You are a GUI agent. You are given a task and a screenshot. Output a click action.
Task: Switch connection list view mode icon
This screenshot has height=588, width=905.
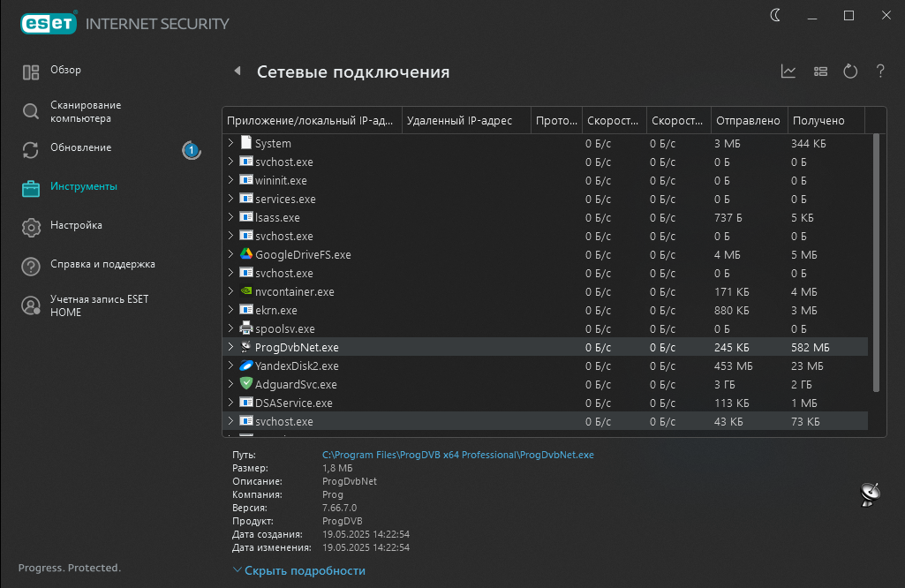[820, 72]
